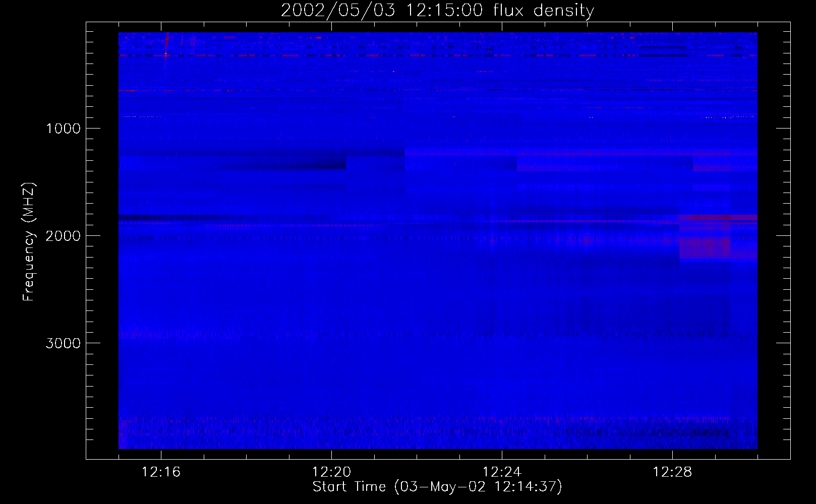Click the '12:24' time tick label
This screenshot has height=504, width=816.
[502, 472]
